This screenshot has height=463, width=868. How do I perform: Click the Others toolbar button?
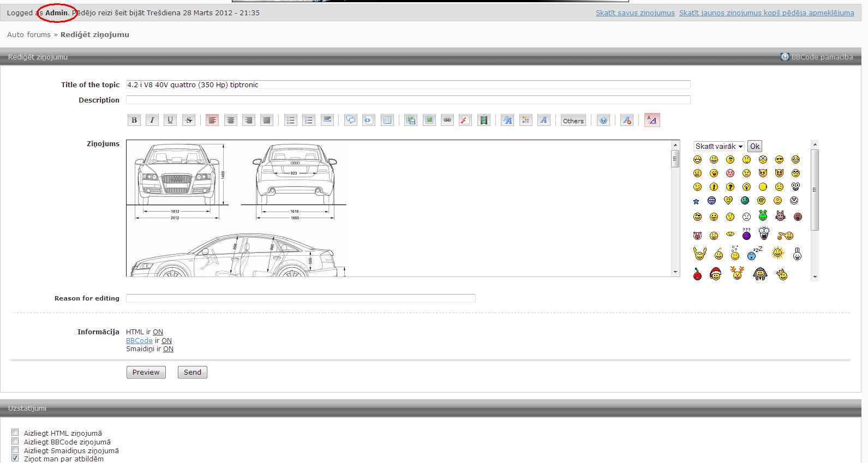(x=573, y=121)
